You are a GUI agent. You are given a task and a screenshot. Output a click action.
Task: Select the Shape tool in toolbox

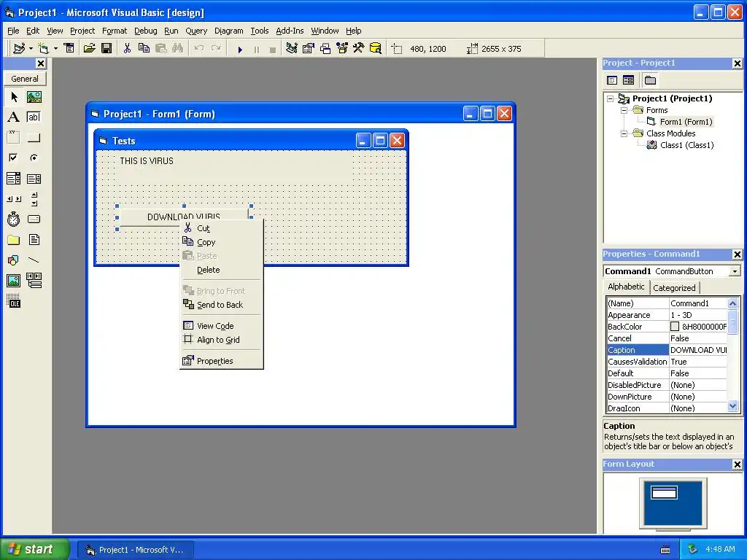pos(14,260)
